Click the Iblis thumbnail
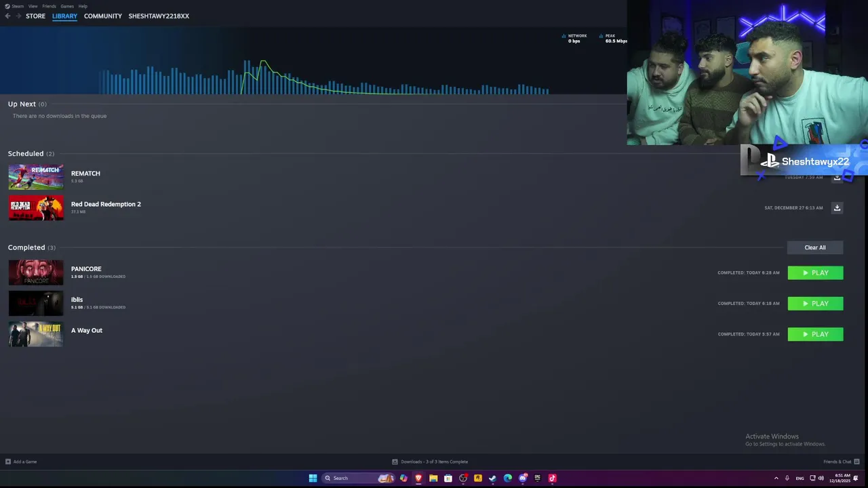This screenshot has width=868, height=488. click(x=36, y=304)
